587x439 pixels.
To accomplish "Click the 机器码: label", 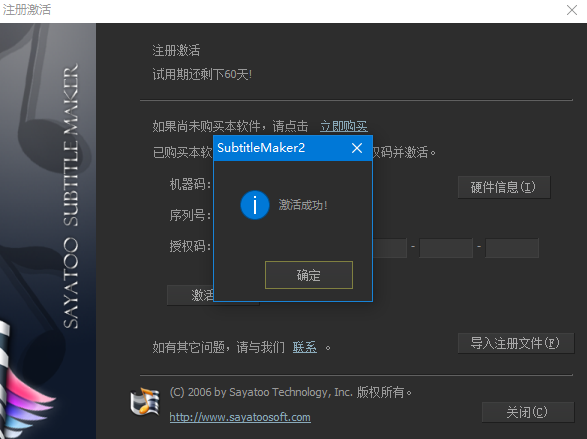I will (x=190, y=184).
